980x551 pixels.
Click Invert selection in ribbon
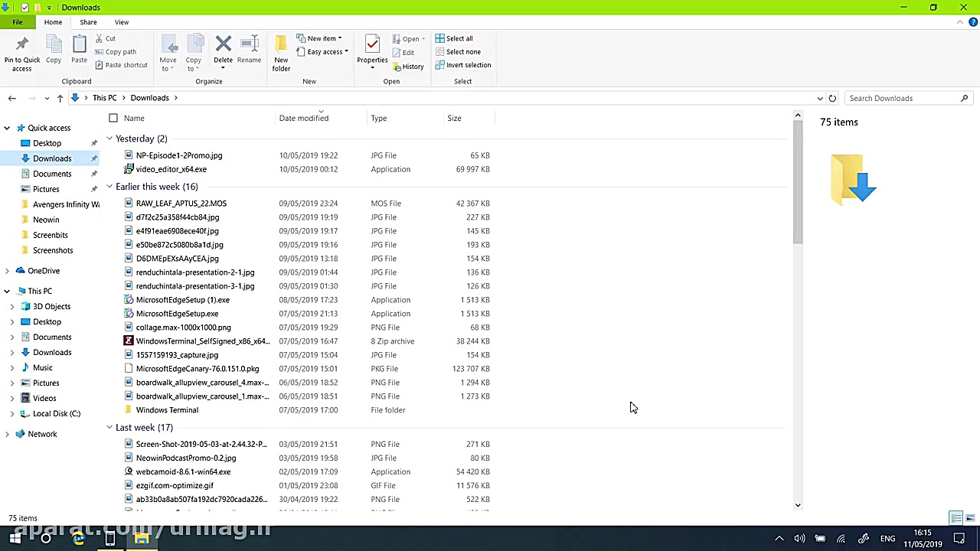(x=463, y=65)
